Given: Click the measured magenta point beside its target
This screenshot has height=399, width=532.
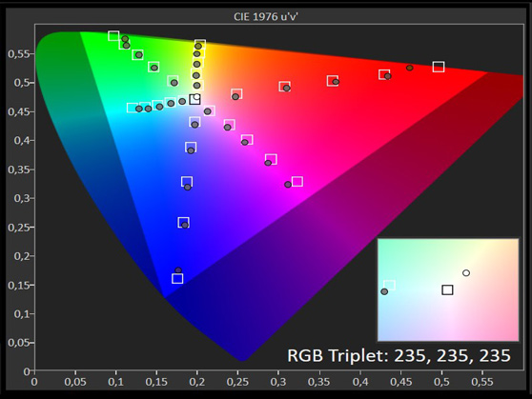Looking at the screenshot, I should (288, 185).
